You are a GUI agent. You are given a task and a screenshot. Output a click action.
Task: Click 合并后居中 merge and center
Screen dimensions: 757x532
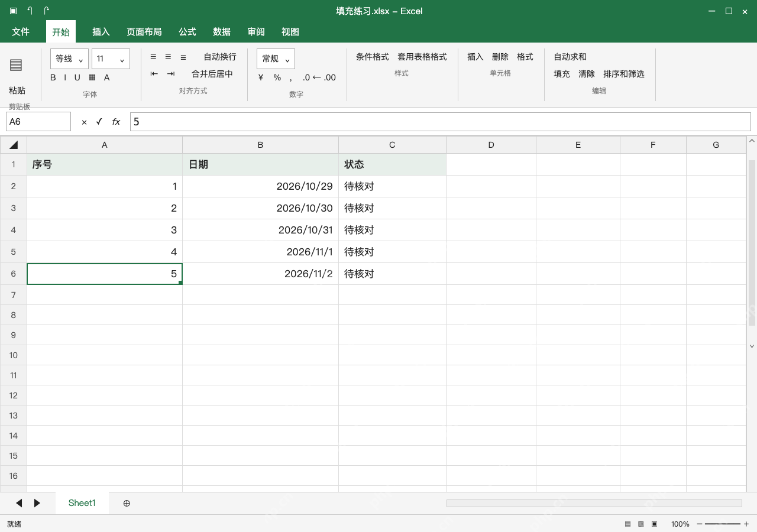coord(212,74)
